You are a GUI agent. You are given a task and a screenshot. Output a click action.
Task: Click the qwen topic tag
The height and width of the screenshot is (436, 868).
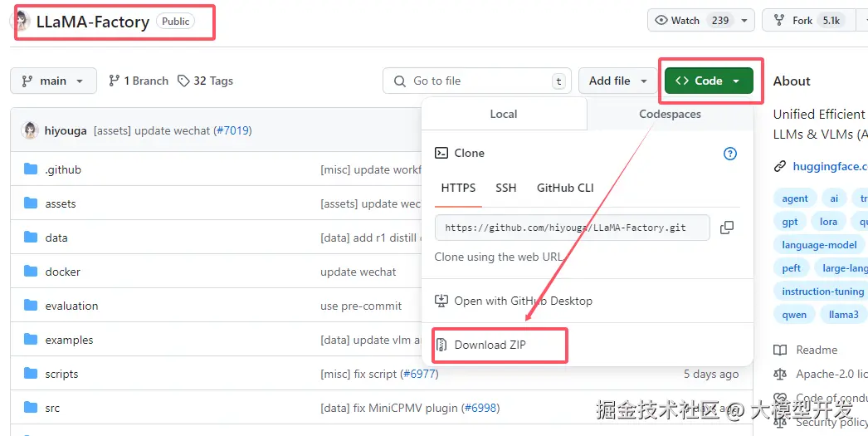pos(794,315)
